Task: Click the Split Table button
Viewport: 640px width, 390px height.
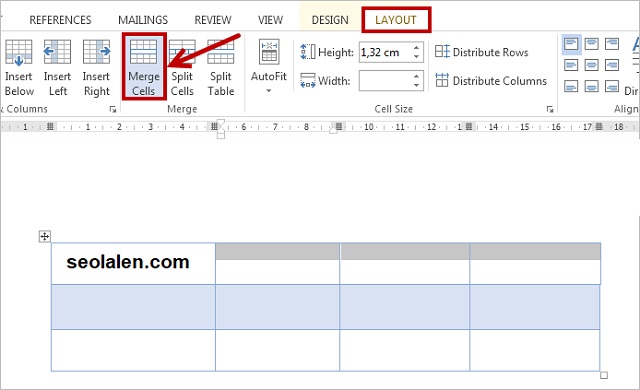Action: click(x=221, y=68)
